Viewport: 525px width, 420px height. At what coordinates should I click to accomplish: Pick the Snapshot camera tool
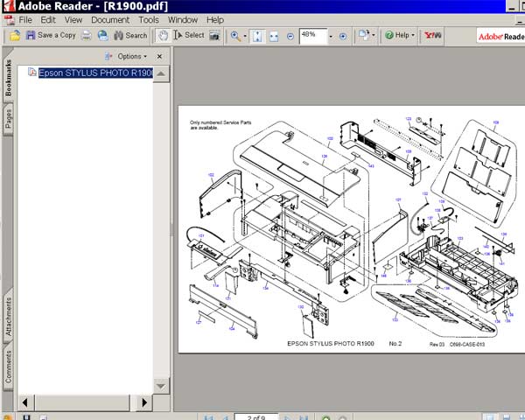point(214,36)
